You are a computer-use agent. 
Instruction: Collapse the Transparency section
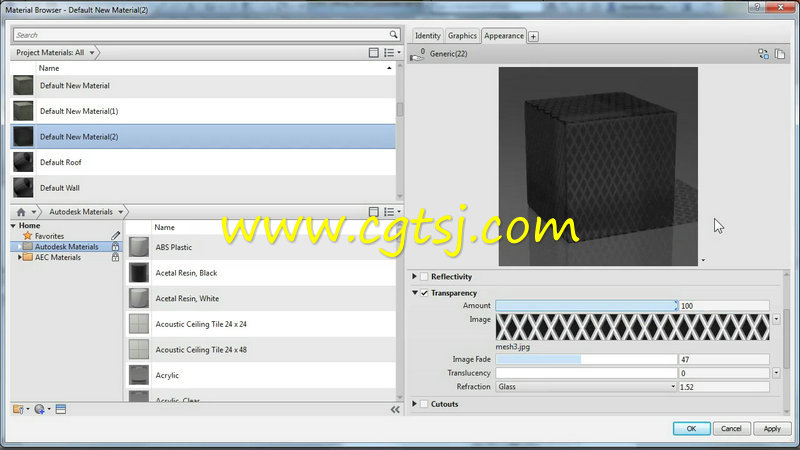415,293
